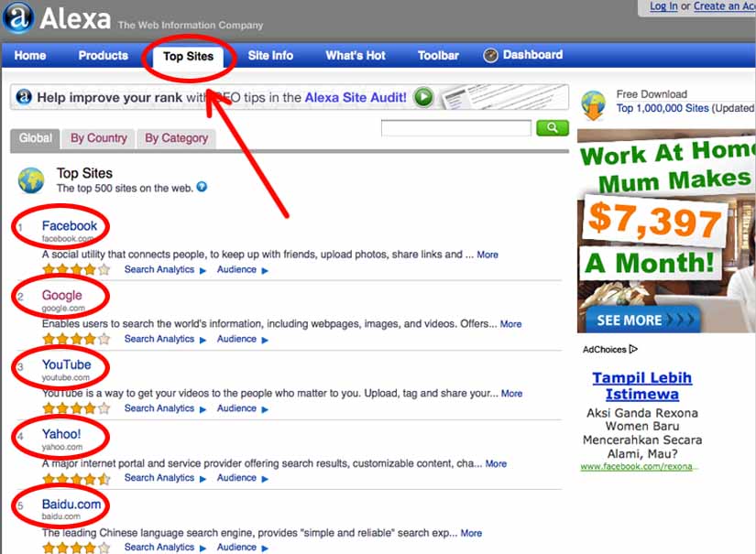Click the green magnifier search button
Screen dimensions: 756x554
(553, 128)
